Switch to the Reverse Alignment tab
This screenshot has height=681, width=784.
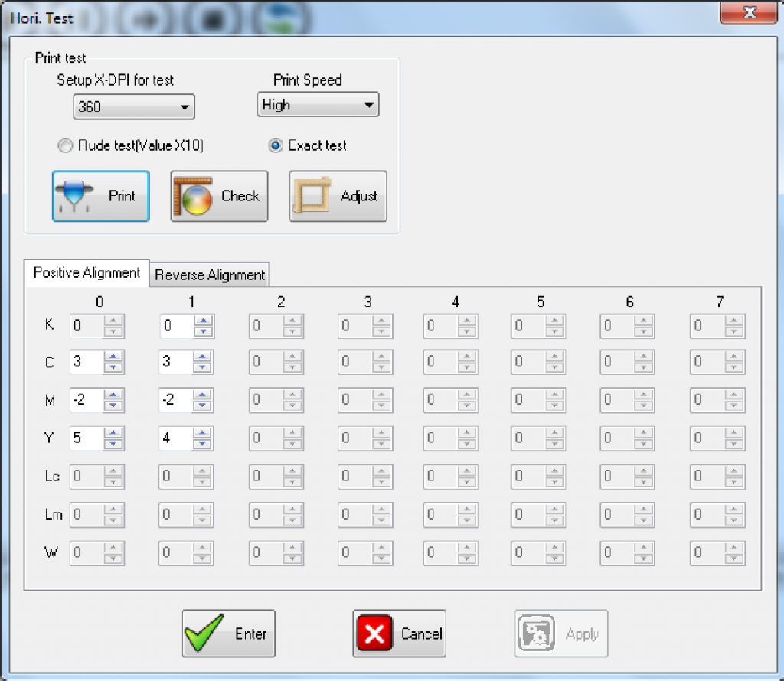pyautogui.click(x=211, y=275)
